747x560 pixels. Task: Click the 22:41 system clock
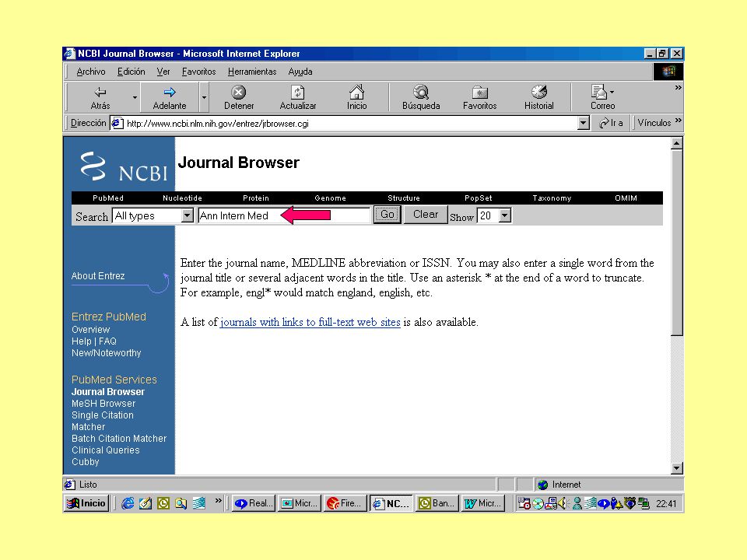pos(666,504)
